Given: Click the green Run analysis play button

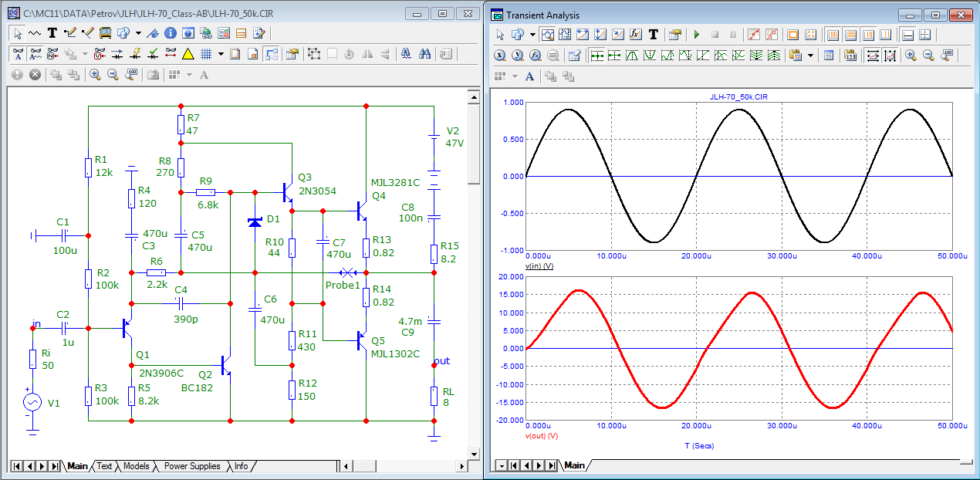Looking at the screenshot, I should click(x=697, y=35).
